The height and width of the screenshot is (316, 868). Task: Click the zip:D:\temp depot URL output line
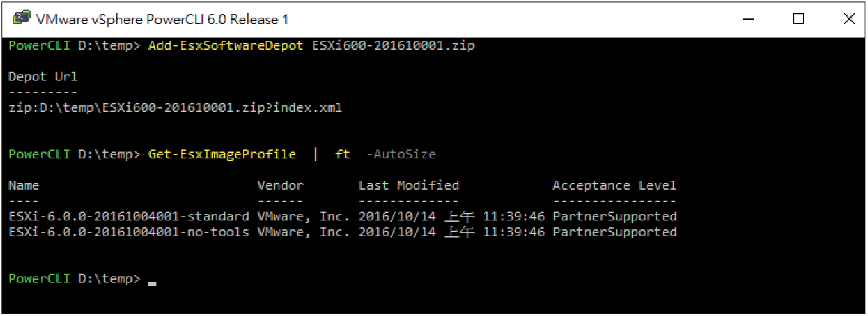point(176,108)
